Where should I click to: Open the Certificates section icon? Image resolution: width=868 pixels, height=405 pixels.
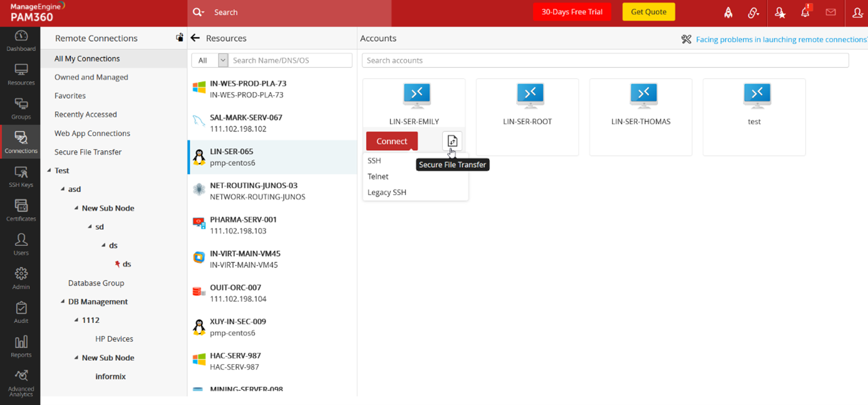[x=21, y=210]
